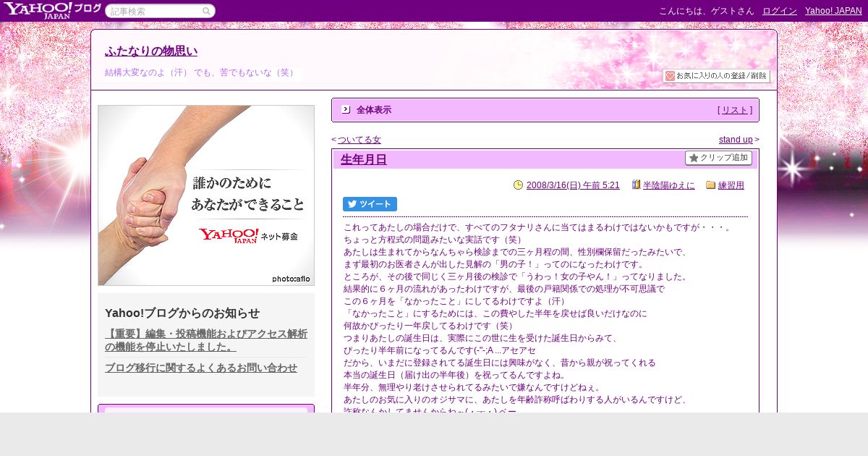
Task: Click the magnifier search icon in header
Action: point(207,11)
